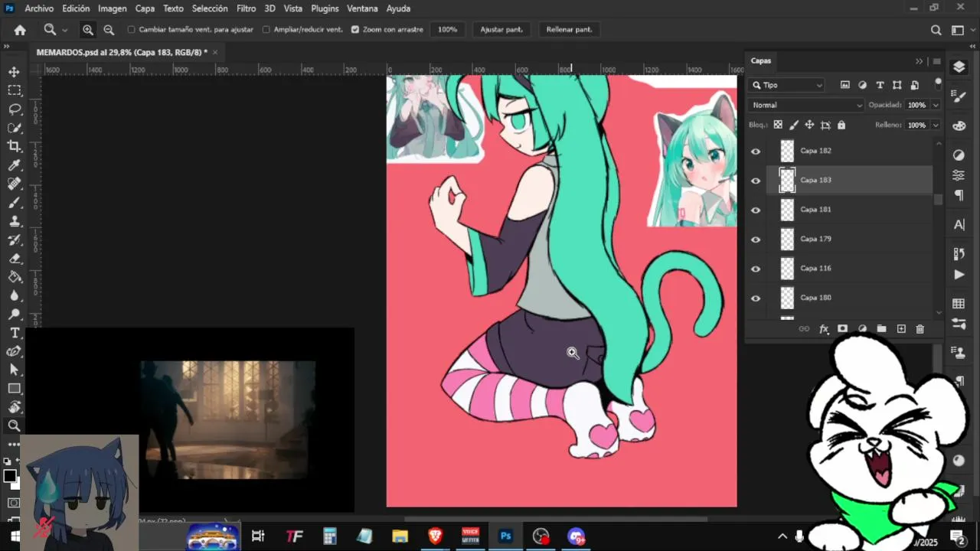Filter layers by pixel layers icon
Screen dimensions: 980x551
click(x=845, y=85)
